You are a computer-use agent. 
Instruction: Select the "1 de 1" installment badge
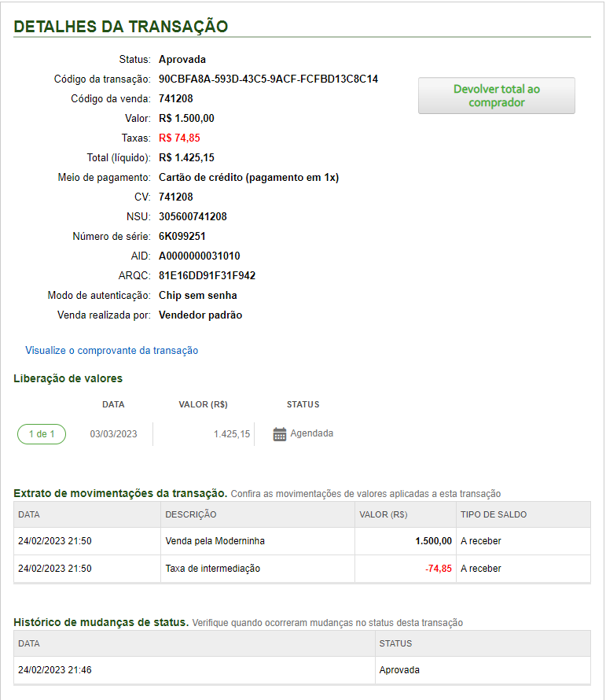pos(42,434)
